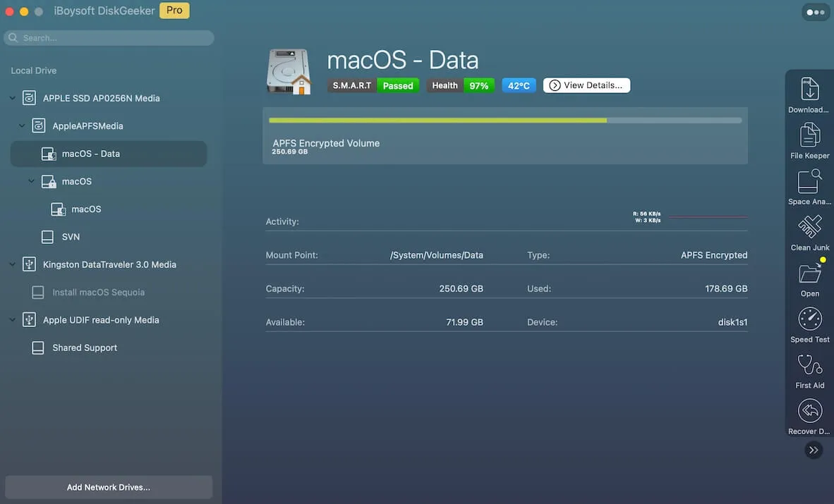Focus the Search input field
This screenshot has width=834, height=504.
tap(109, 38)
